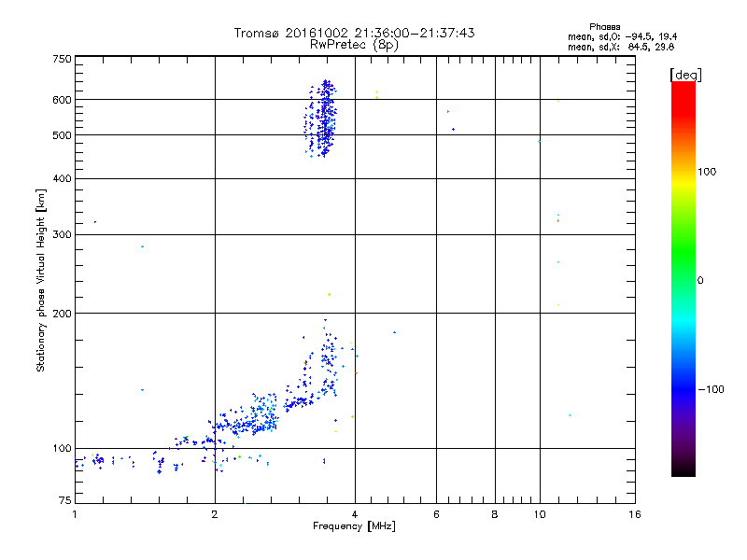Screen dimensions: 747x560
Task: Click the colorbar tick label '0'
Action: point(699,281)
